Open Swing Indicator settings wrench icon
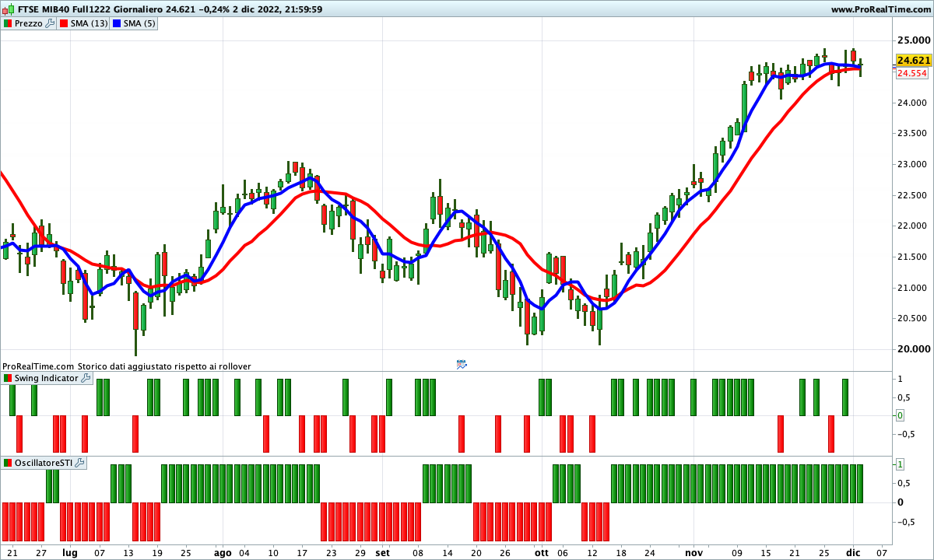Screen dimensions: 934x560 86,378
